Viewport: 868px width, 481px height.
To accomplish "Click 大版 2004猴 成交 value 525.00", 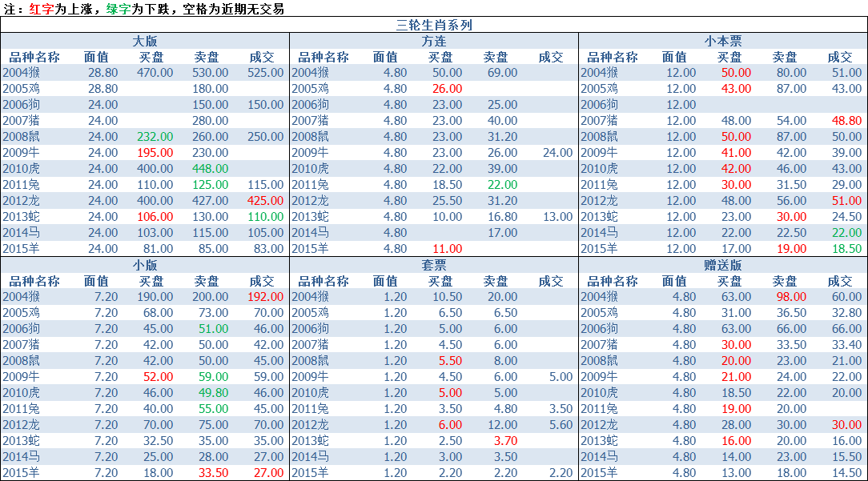I will coord(266,73).
